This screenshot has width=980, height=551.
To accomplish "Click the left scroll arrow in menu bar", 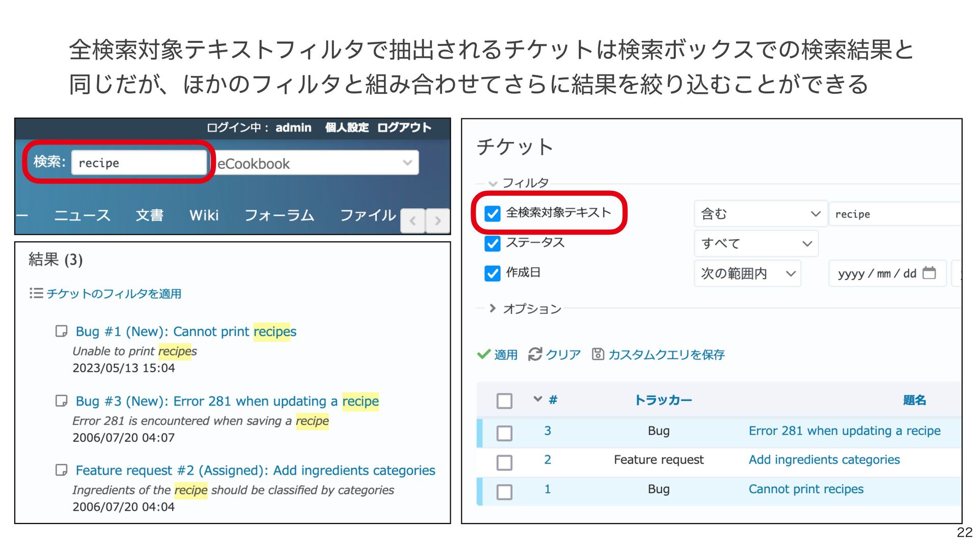I will coord(413,221).
